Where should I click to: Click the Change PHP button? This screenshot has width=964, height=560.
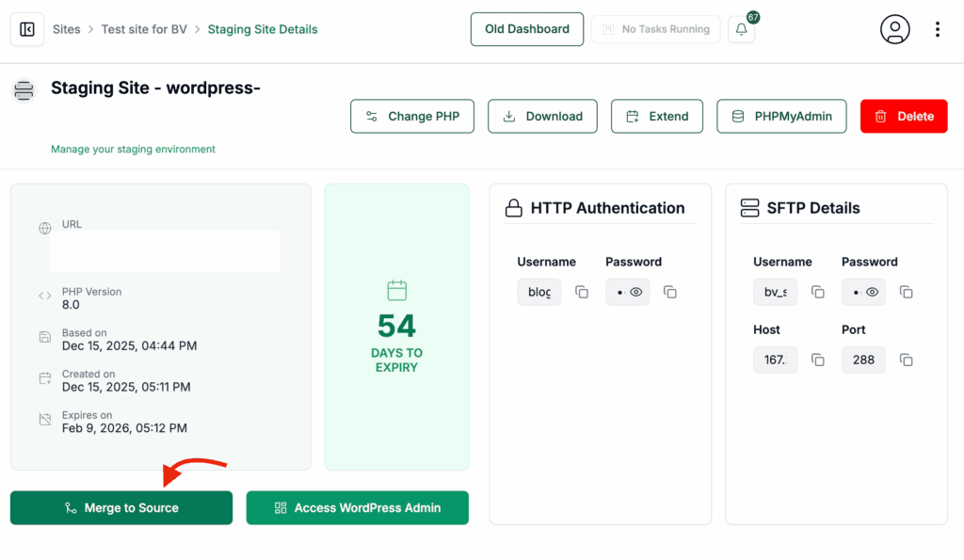pyautogui.click(x=412, y=116)
